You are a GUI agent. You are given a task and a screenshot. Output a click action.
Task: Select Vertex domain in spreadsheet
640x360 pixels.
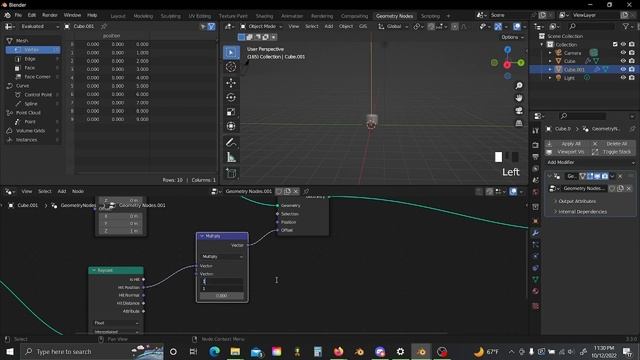(33, 50)
